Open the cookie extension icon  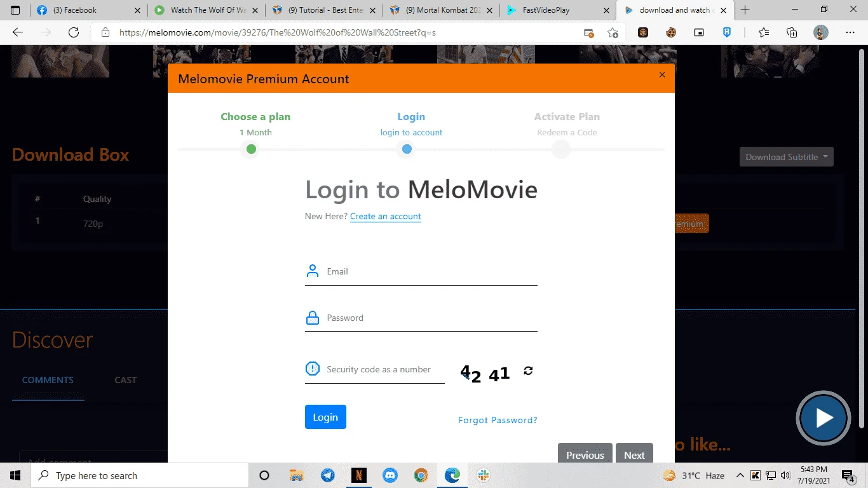pos(670,32)
